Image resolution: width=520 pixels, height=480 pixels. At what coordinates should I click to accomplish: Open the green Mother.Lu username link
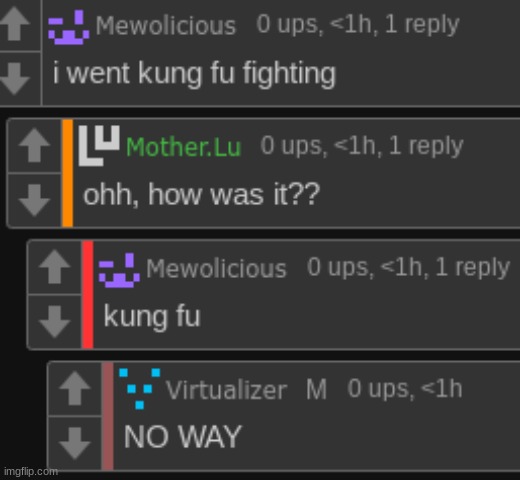click(183, 147)
